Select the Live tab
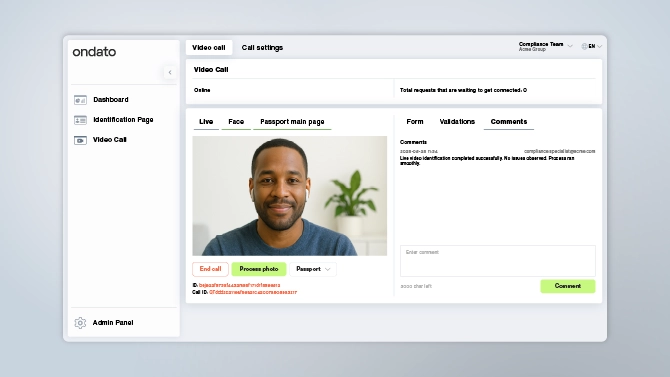Image resolution: width=670 pixels, height=377 pixels. 206,122
